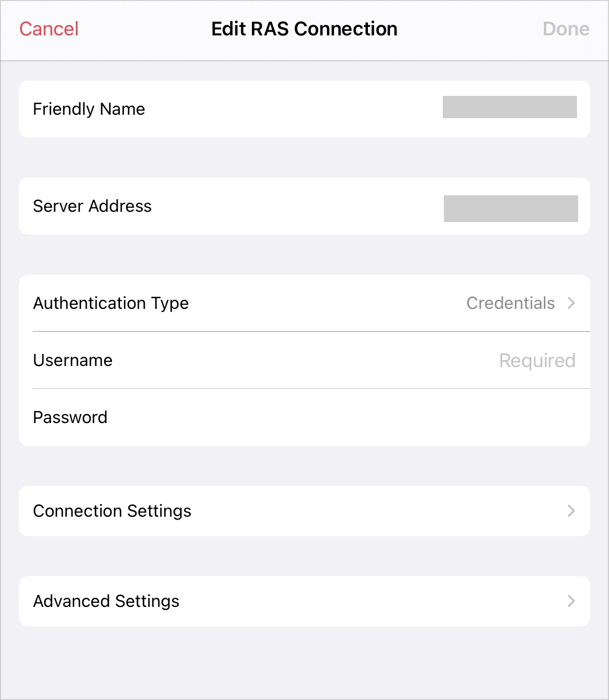609x700 pixels.
Task: Click the Password label
Action: pos(70,417)
